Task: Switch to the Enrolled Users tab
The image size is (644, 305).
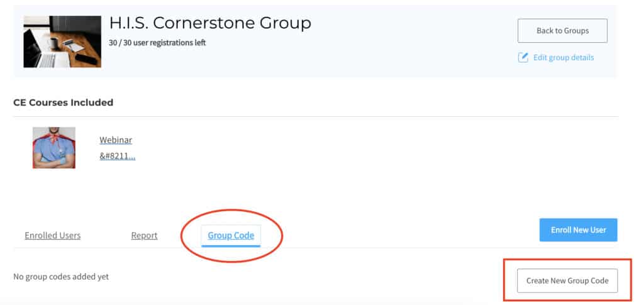Action: [53, 236]
